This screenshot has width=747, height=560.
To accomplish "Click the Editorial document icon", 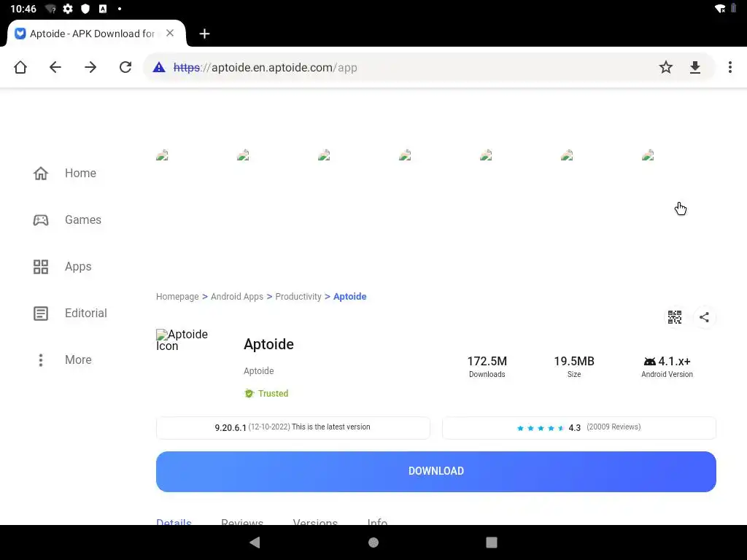I will (41, 314).
